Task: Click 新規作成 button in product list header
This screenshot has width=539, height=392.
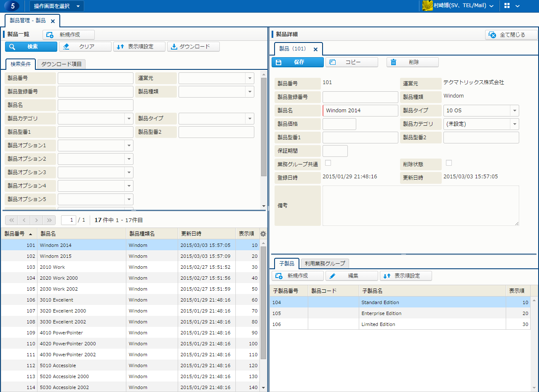Action: coord(69,35)
